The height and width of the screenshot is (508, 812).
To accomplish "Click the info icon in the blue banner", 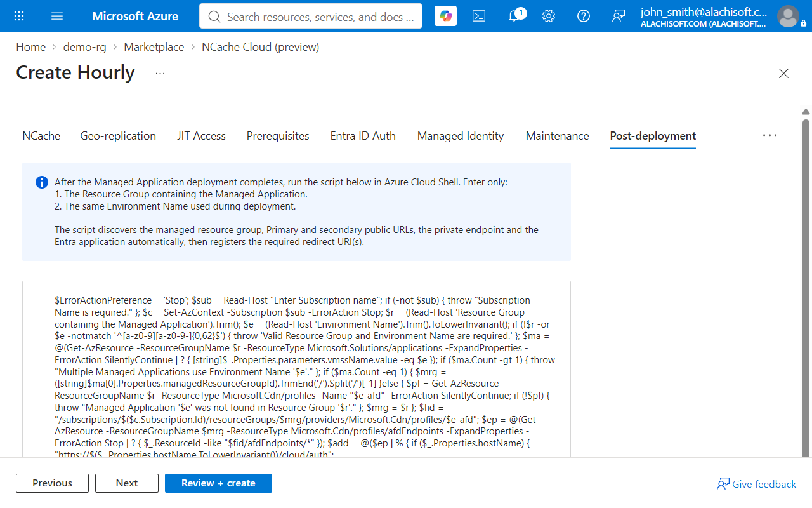I will coord(42,183).
